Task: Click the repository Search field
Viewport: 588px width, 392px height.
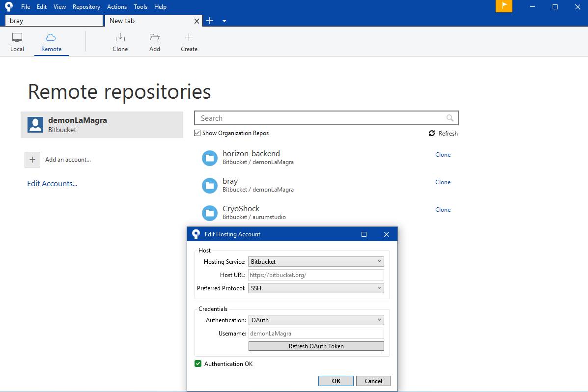Action: [326, 118]
